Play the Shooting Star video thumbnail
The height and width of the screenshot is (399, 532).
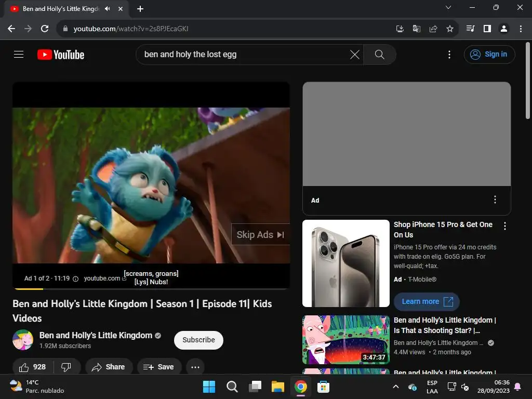coord(345,340)
